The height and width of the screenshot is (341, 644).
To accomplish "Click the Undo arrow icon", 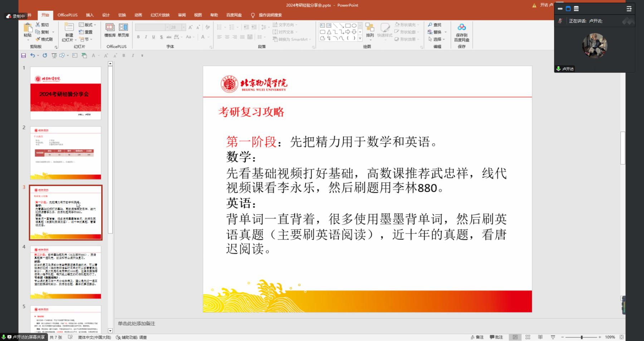I will click(x=33, y=55).
